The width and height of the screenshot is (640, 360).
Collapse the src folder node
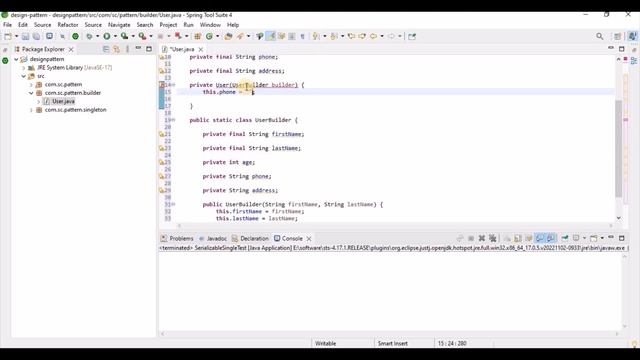pyautogui.click(x=24, y=76)
